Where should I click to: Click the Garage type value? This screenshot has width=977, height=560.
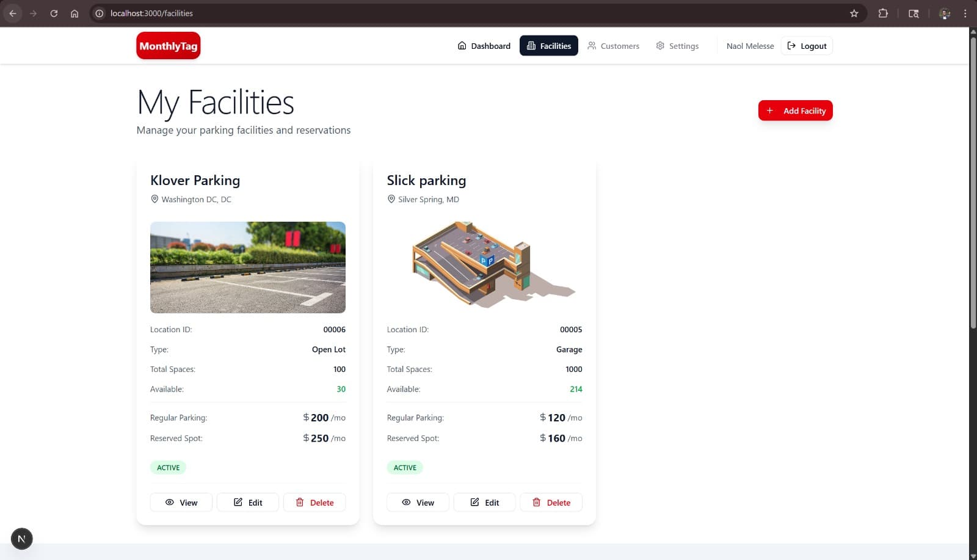pos(569,350)
